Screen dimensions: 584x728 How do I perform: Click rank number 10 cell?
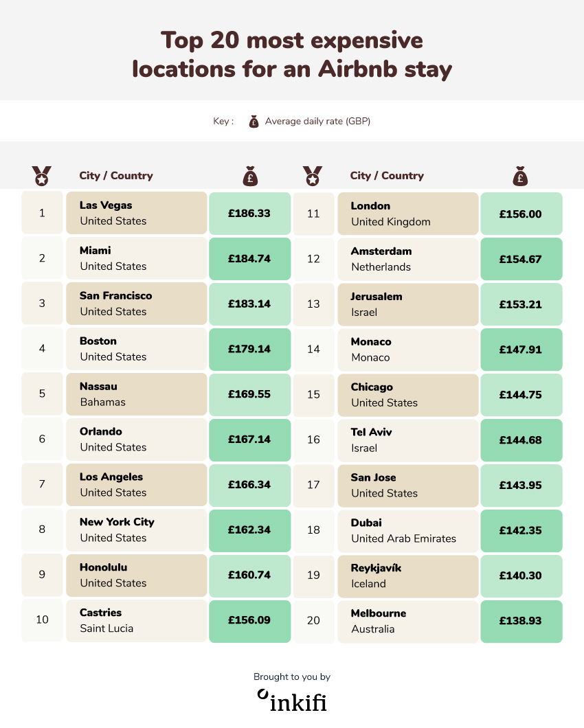43,619
